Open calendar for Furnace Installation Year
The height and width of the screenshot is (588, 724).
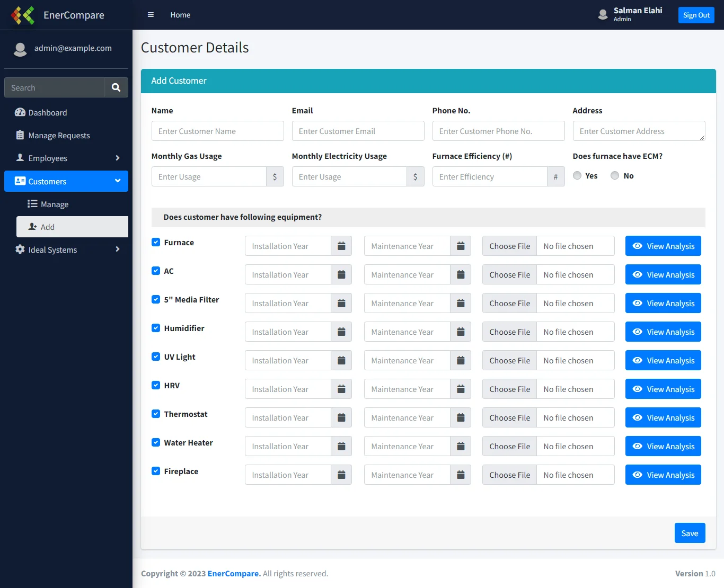341,246
